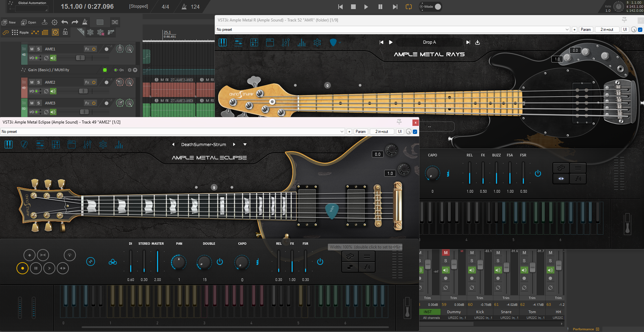Click the Eclipse guitar-hand mode button
The image size is (644, 332).
point(350,256)
